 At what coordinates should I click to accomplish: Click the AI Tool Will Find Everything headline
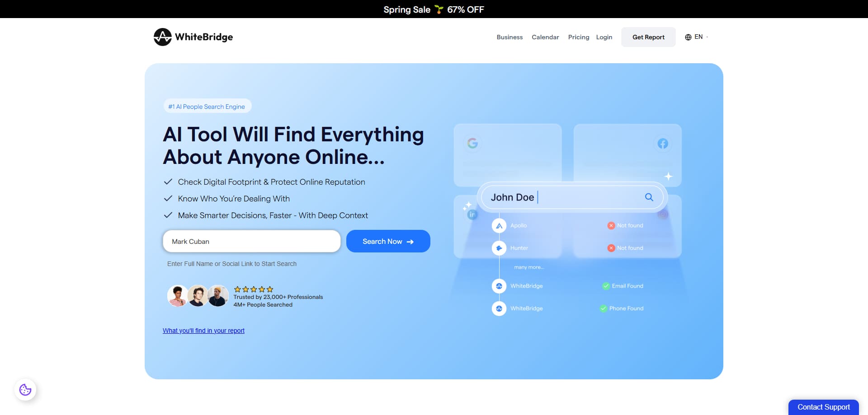point(293,145)
